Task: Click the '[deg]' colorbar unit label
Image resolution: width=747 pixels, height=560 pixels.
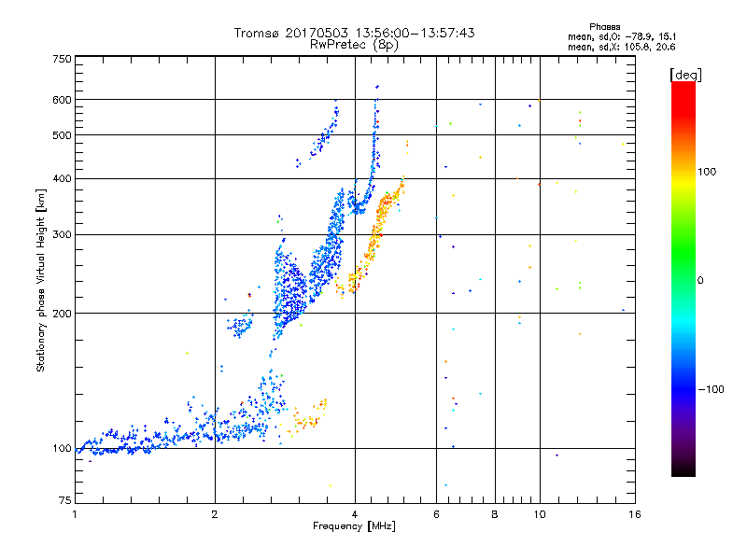Action: click(685, 75)
